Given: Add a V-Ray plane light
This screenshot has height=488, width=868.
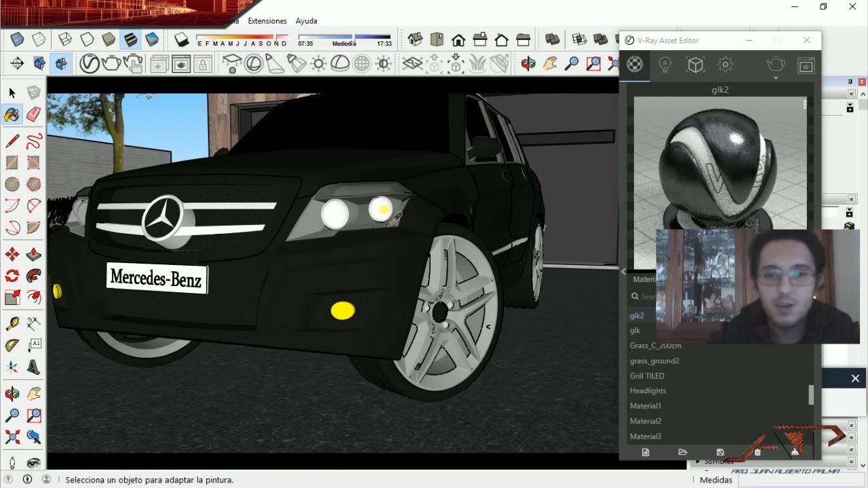Looking at the screenshot, I should tap(232, 64).
